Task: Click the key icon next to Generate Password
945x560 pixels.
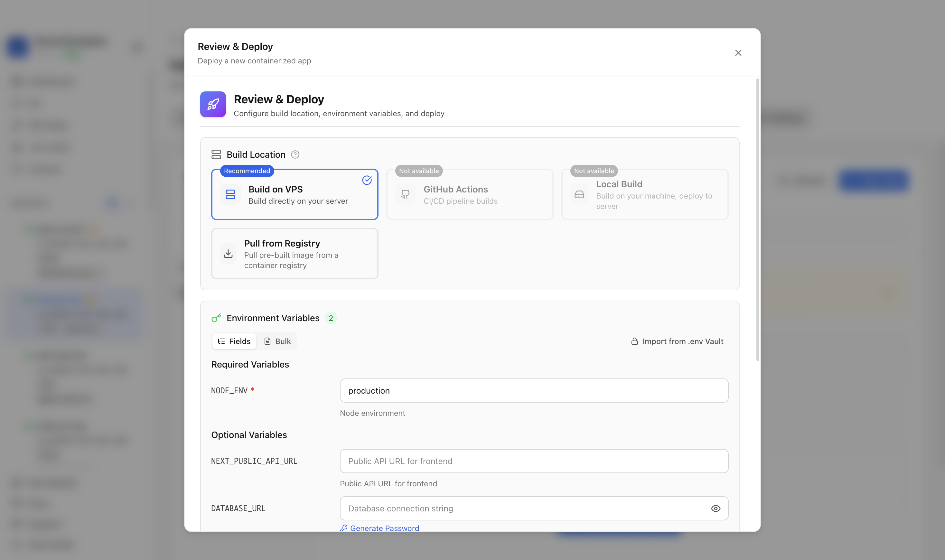Action: click(343, 528)
